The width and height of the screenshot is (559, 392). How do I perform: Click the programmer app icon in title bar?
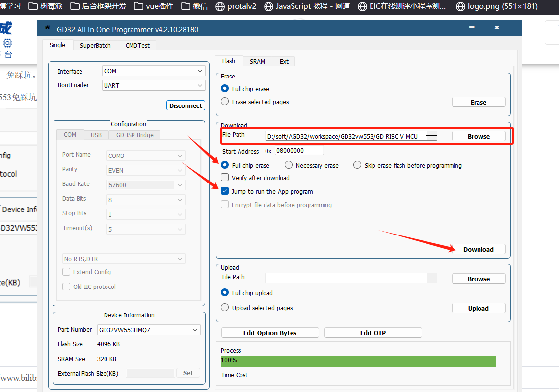47,28
